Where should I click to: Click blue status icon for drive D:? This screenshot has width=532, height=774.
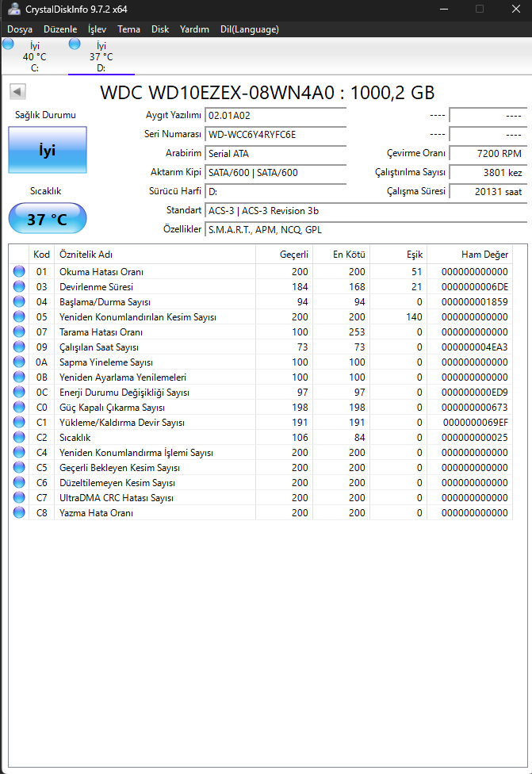(75, 44)
